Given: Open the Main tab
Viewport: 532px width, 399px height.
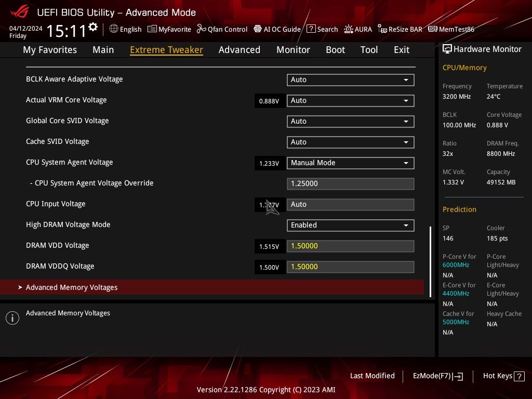Looking at the screenshot, I should [x=103, y=50].
